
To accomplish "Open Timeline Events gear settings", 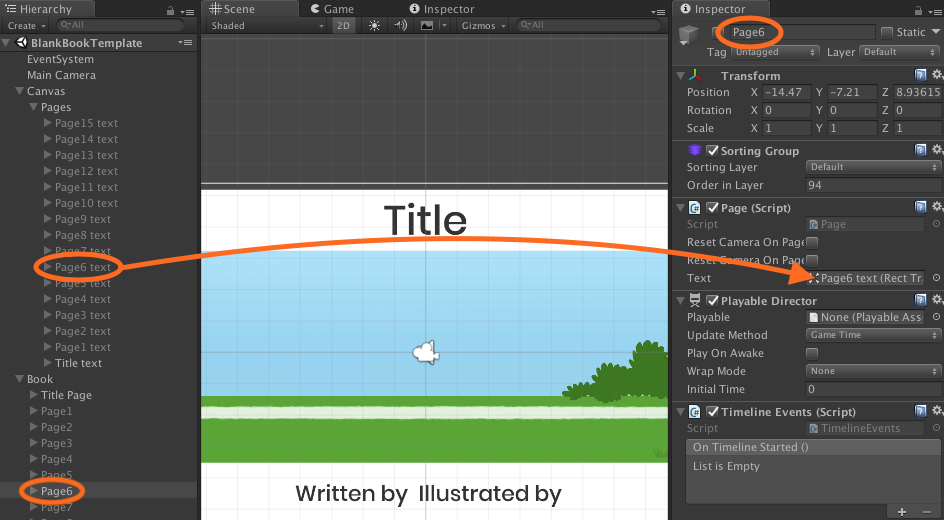I will coord(937,411).
